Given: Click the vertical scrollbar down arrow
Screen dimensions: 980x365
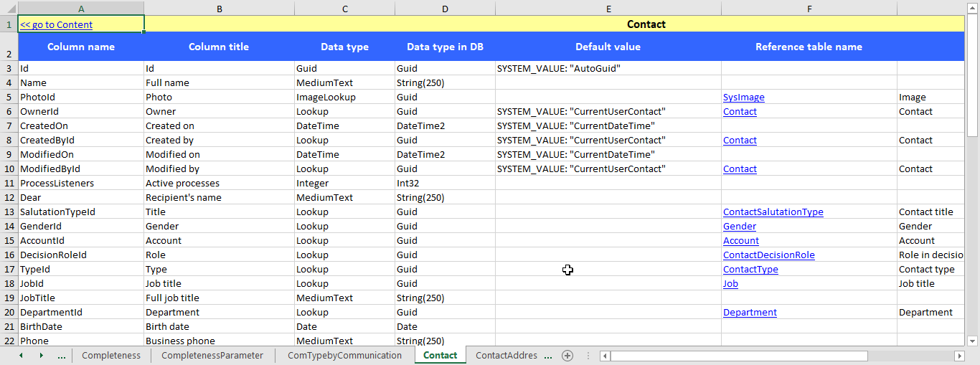Looking at the screenshot, I should tap(973, 341).
